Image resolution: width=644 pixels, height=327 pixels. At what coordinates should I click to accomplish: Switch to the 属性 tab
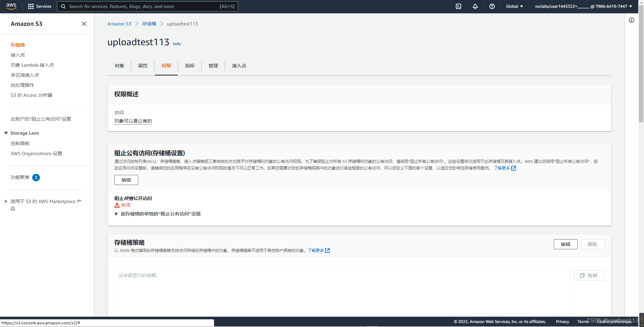143,66
